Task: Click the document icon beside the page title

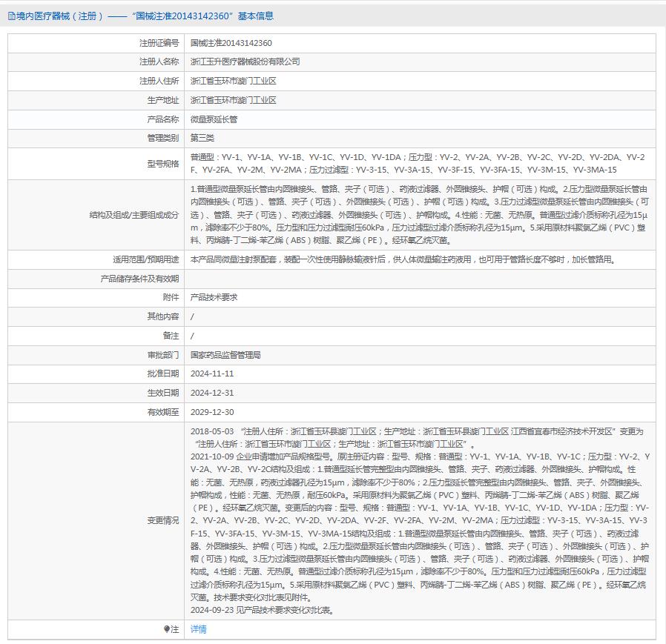Action: [11, 16]
